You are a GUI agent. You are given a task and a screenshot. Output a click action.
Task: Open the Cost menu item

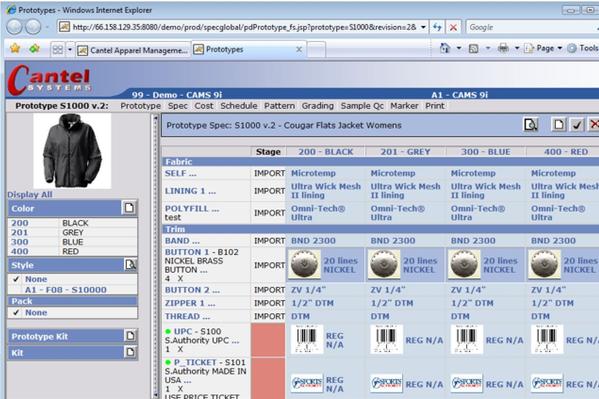[204, 106]
